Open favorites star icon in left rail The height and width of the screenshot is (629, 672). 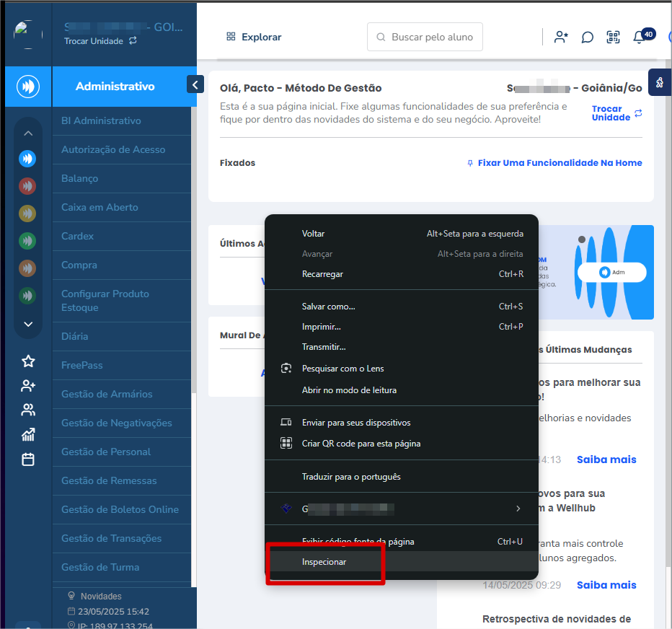pos(28,361)
